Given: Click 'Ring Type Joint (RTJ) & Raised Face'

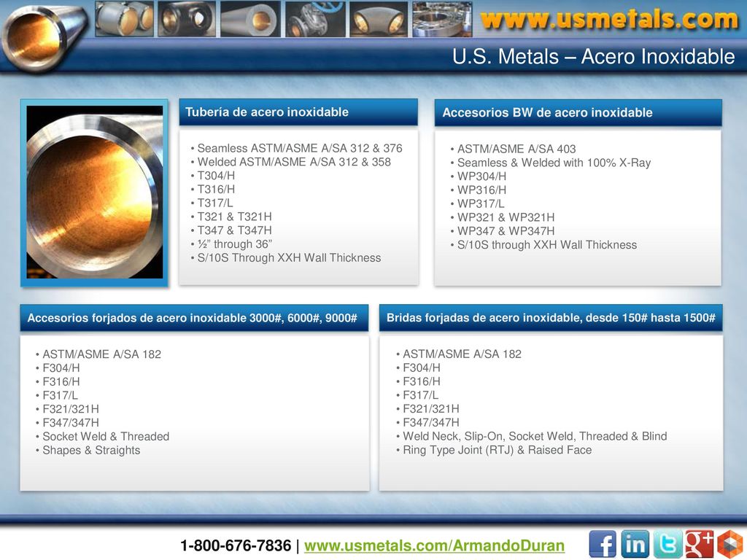Looking at the screenshot, I should click(498, 450).
